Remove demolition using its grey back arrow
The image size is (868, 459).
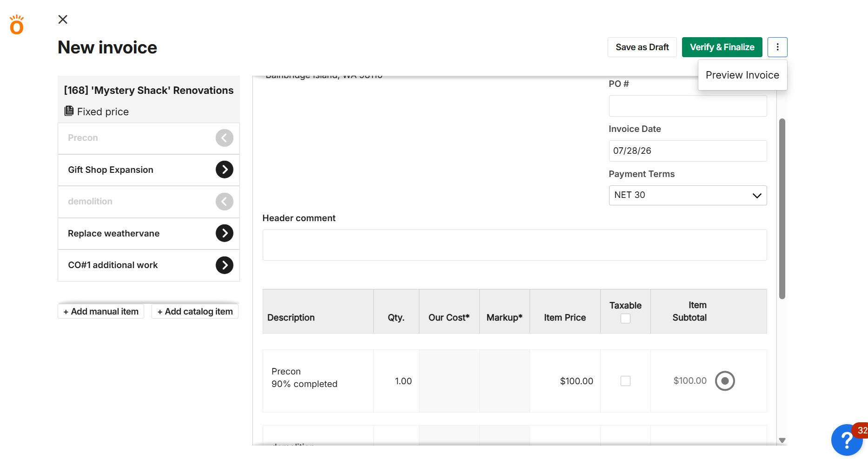coord(225,202)
